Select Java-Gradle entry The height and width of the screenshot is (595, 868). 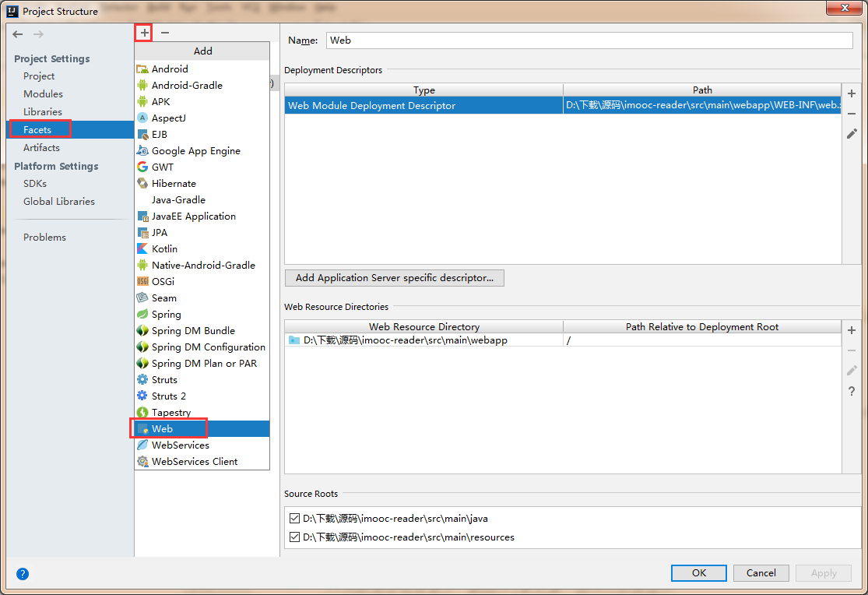point(202,199)
